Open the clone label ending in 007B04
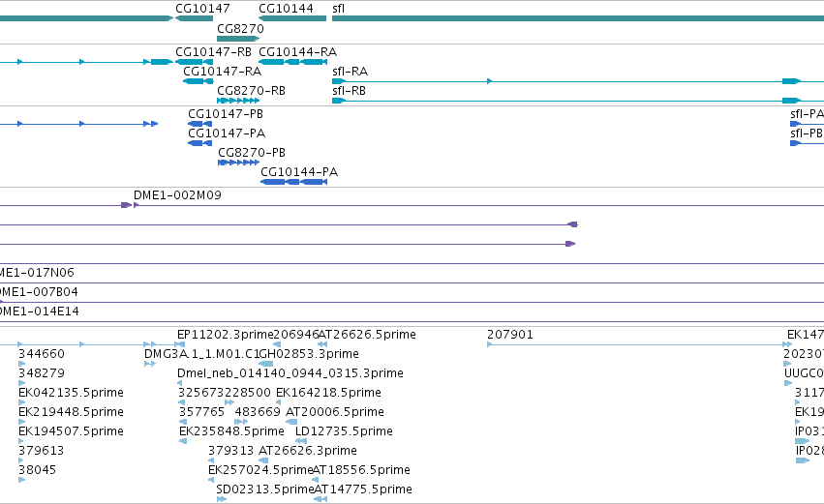This screenshot has width=824, height=504. [39, 292]
